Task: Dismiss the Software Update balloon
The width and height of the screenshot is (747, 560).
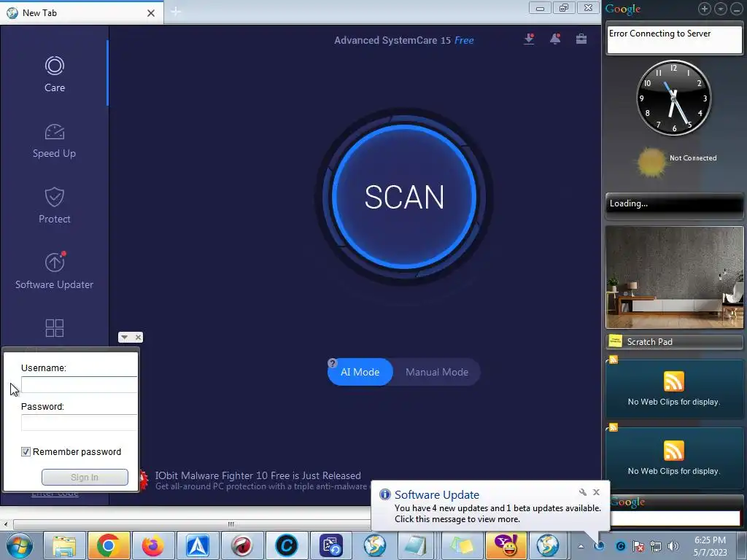Action: (x=597, y=492)
